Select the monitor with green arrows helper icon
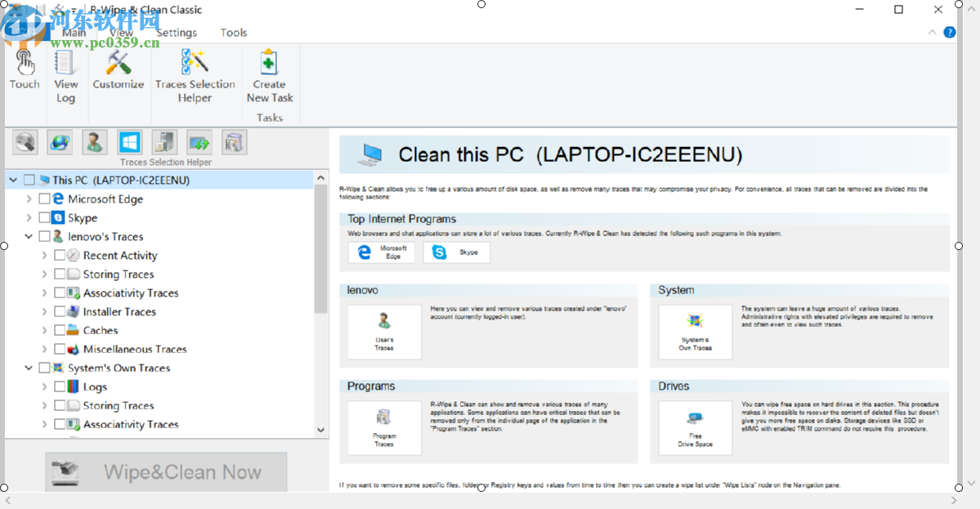Image resolution: width=980 pixels, height=509 pixels. (200, 142)
